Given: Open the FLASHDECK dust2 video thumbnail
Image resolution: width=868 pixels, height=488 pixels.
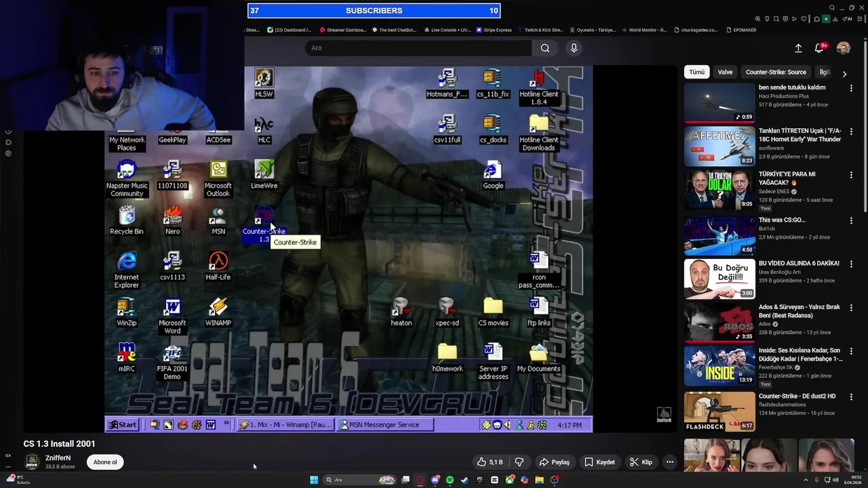Looking at the screenshot, I should click(719, 411).
